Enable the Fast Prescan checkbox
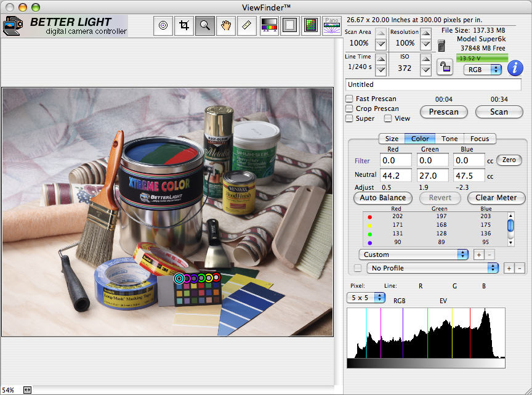Image resolution: width=532 pixels, height=395 pixels. click(x=350, y=99)
